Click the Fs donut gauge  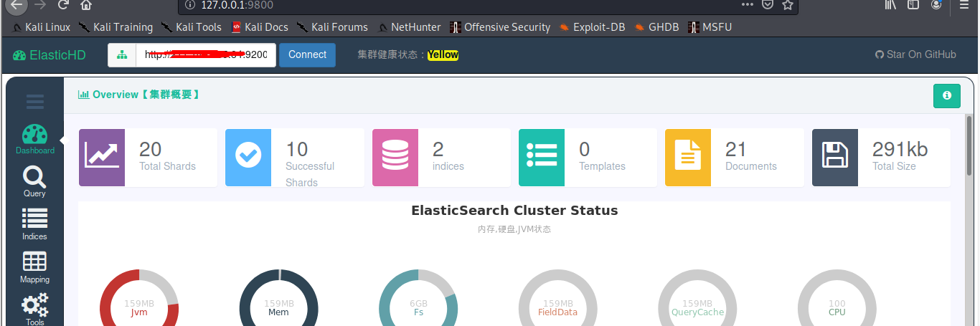pos(418,297)
